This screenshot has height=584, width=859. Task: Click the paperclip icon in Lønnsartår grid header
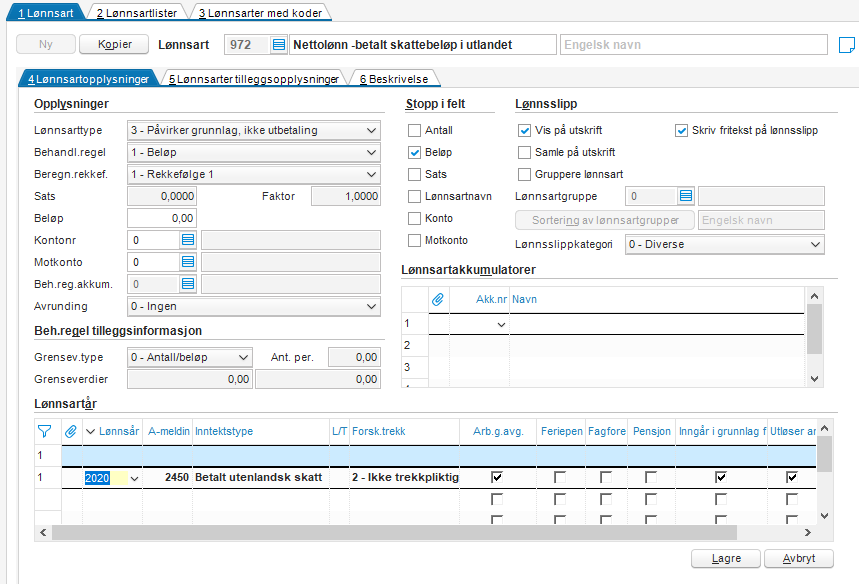(x=71, y=431)
